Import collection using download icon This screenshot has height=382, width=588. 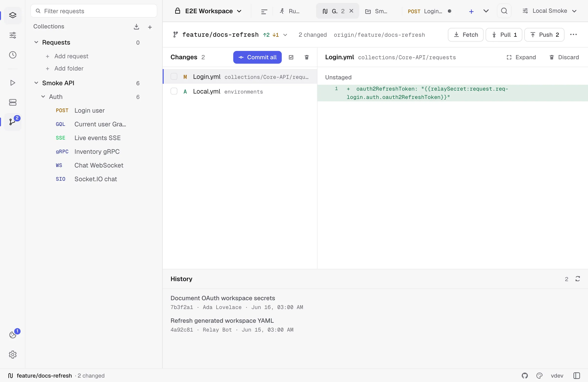click(x=136, y=27)
